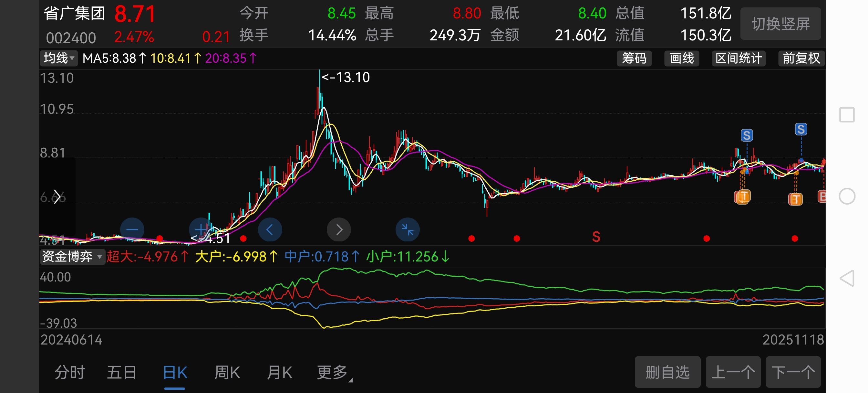
Task: Open the 均线 indicator dropdown
Action: click(x=59, y=58)
